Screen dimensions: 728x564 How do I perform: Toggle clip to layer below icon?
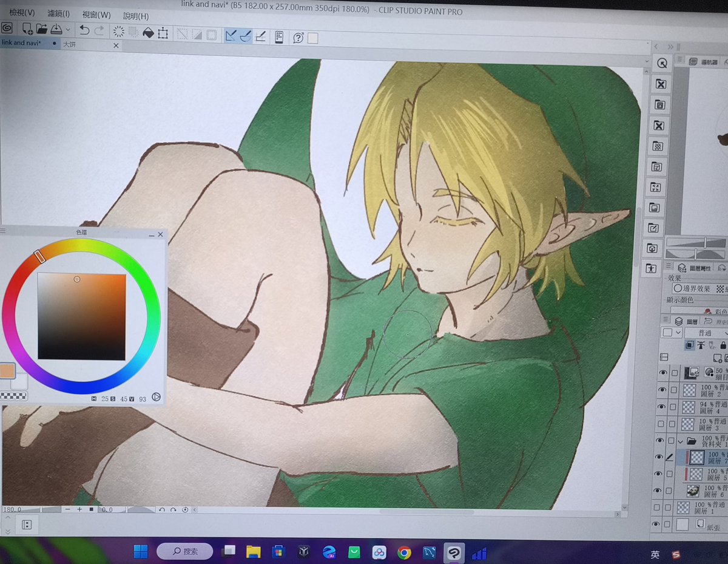(689, 345)
